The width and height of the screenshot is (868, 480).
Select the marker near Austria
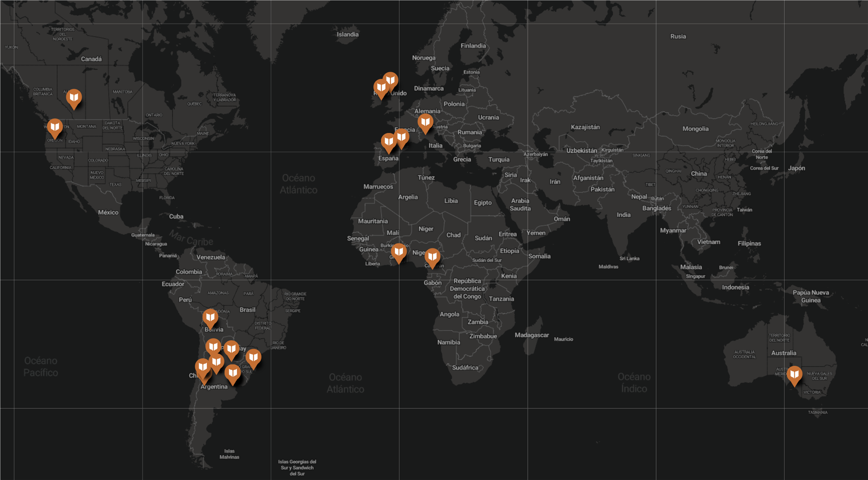(x=425, y=123)
